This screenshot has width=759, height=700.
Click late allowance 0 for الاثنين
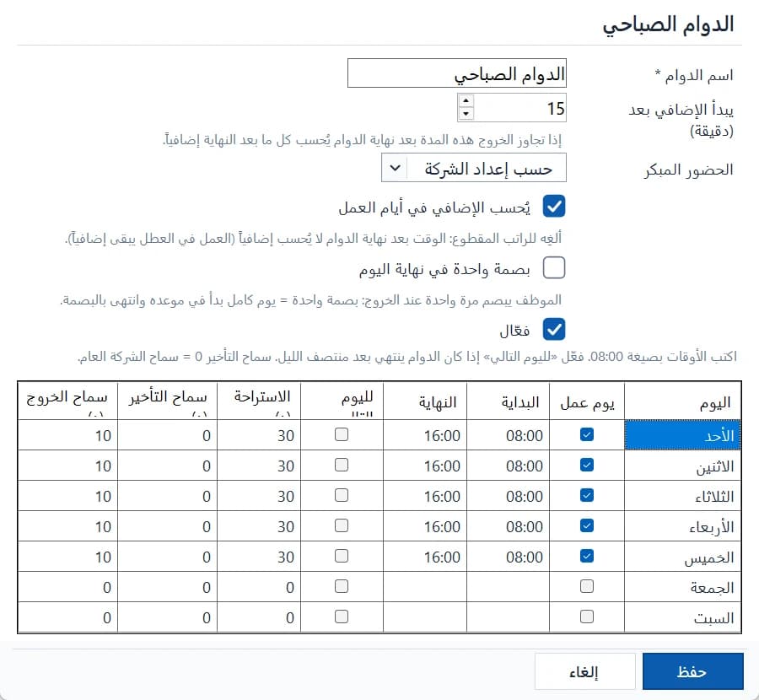pyautogui.click(x=168, y=466)
